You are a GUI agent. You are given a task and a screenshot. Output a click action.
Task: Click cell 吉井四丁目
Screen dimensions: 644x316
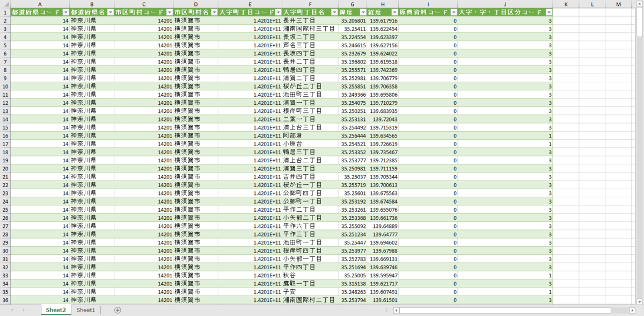(x=310, y=176)
